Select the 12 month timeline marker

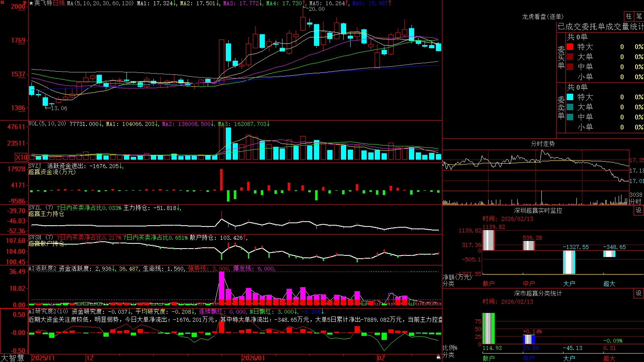(x=90, y=358)
